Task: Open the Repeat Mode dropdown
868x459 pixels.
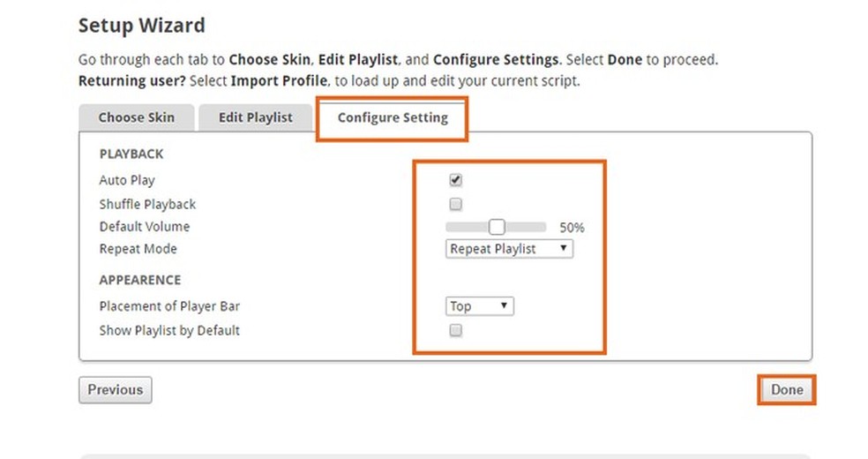Action: click(x=509, y=249)
